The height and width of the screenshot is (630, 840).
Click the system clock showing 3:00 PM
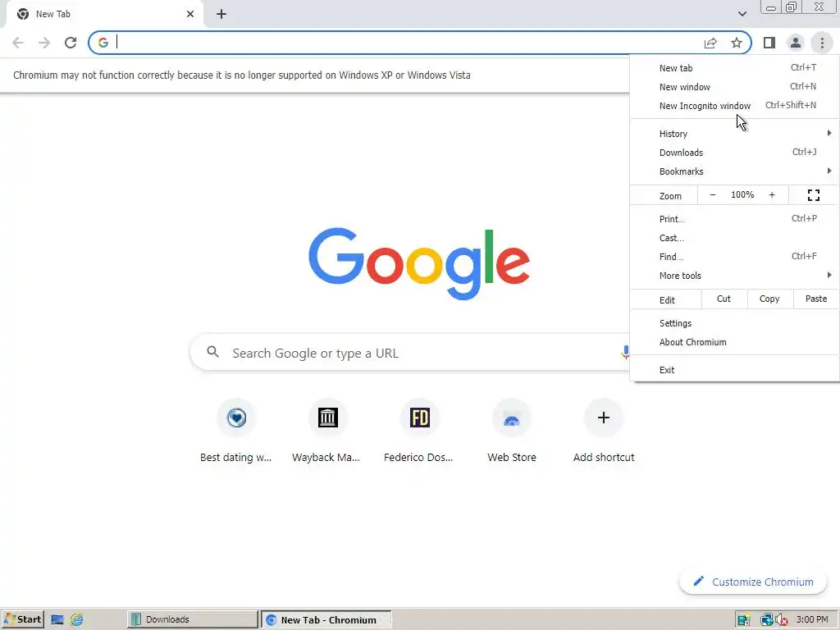(x=812, y=619)
